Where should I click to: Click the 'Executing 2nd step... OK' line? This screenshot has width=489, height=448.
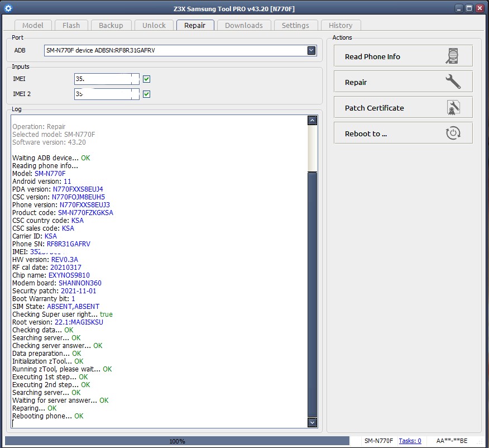51,384
